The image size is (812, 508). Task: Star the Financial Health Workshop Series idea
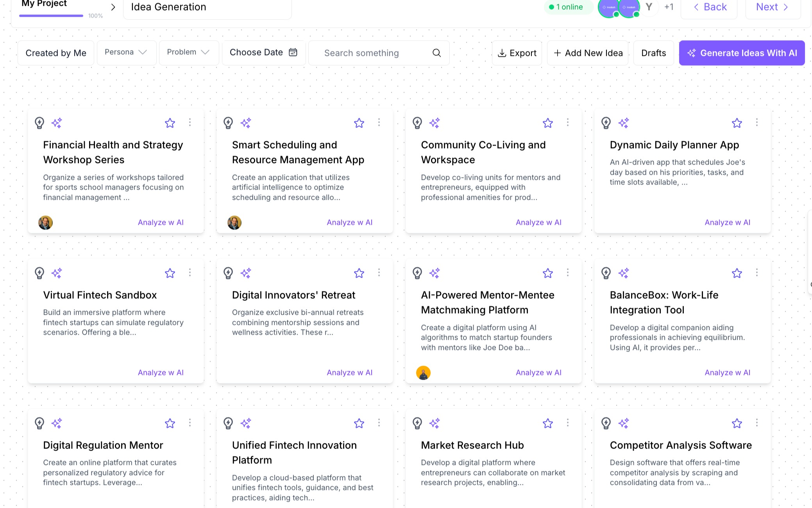(x=170, y=123)
